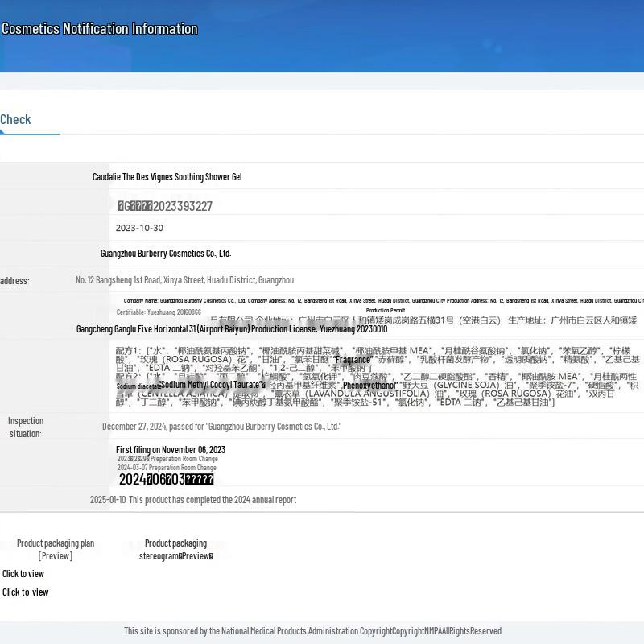Click 'Phenoxyethanol' in the ingredient list
644x644 pixels.
point(369,386)
